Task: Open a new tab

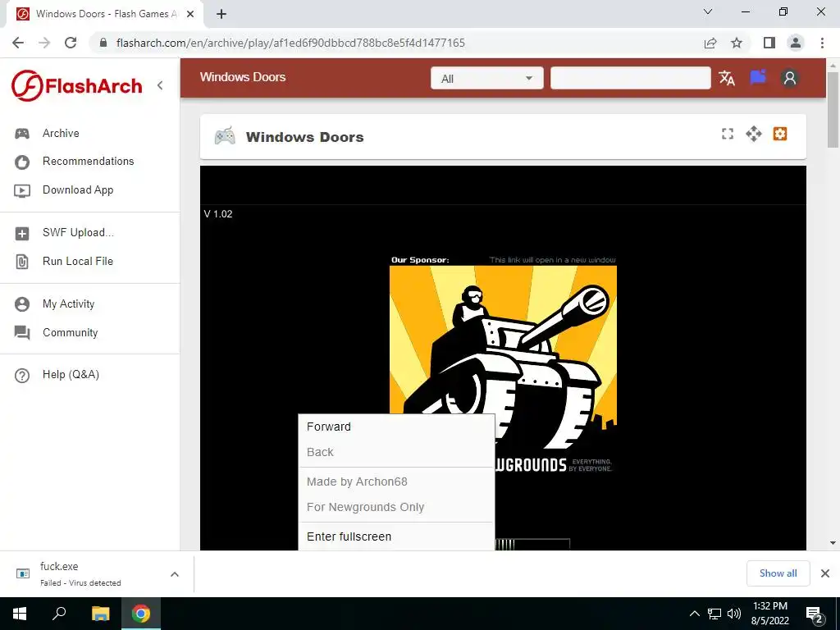Action: coord(221,14)
